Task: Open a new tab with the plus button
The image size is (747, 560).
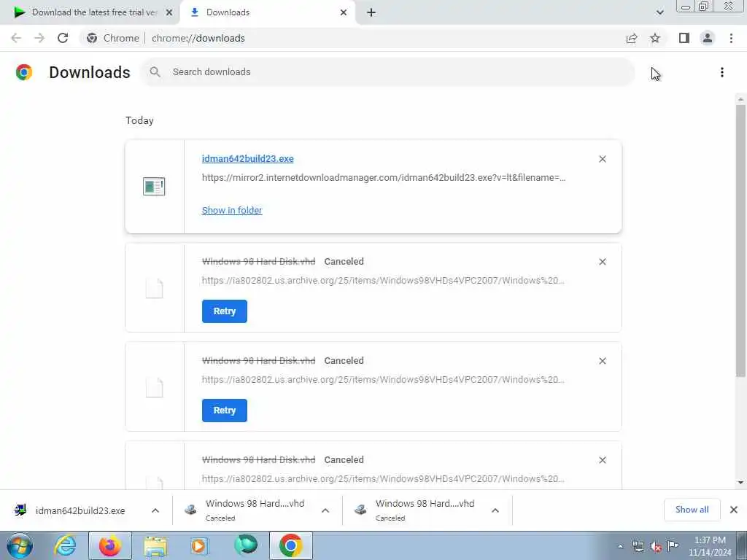Action: point(371,13)
